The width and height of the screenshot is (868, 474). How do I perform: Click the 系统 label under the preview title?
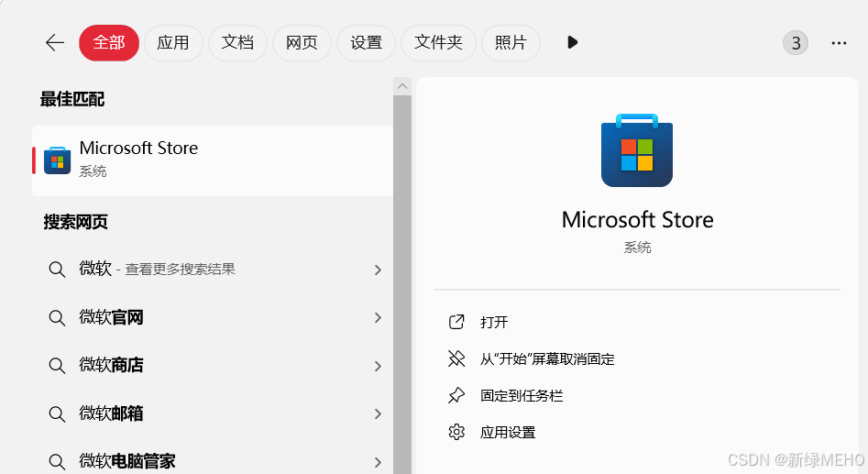637,248
